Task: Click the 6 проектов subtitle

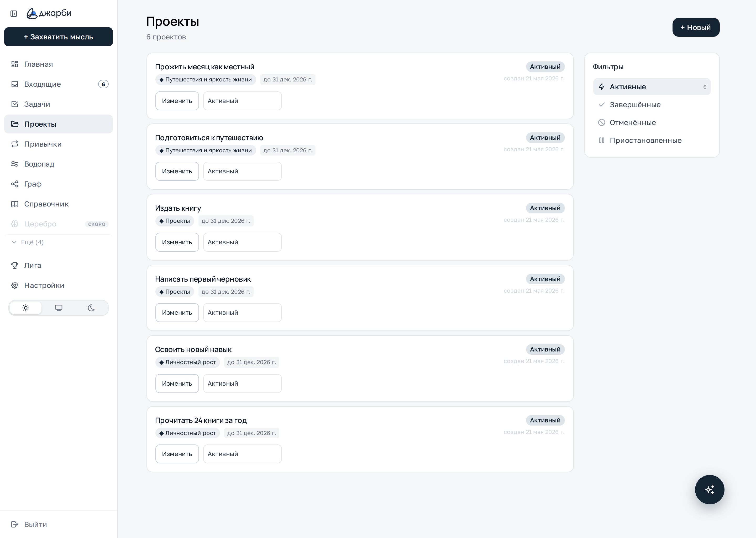Action: coord(166,37)
